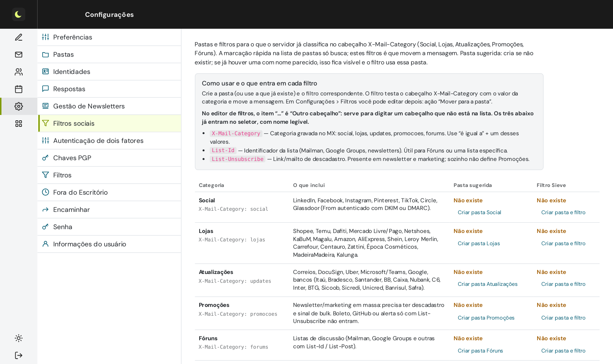This screenshot has width=613, height=364.
Task: Open Senha settings section
Action: click(109, 227)
